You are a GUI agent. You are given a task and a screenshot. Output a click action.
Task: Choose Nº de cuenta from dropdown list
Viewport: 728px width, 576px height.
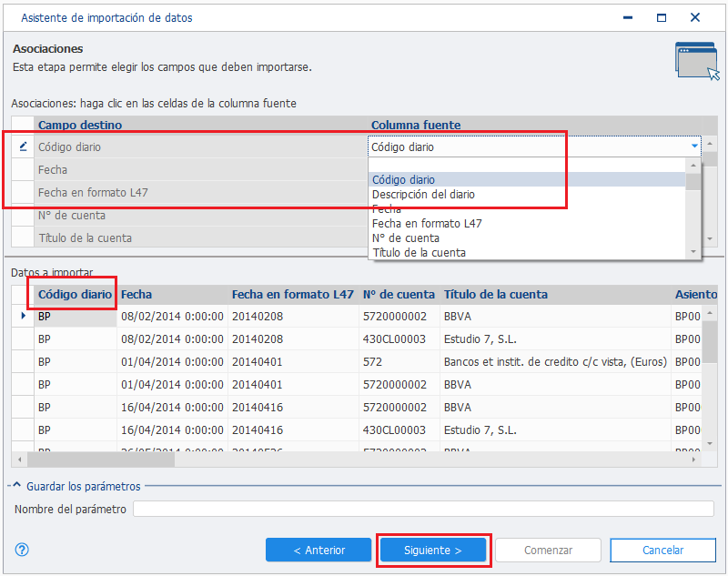tap(527, 238)
